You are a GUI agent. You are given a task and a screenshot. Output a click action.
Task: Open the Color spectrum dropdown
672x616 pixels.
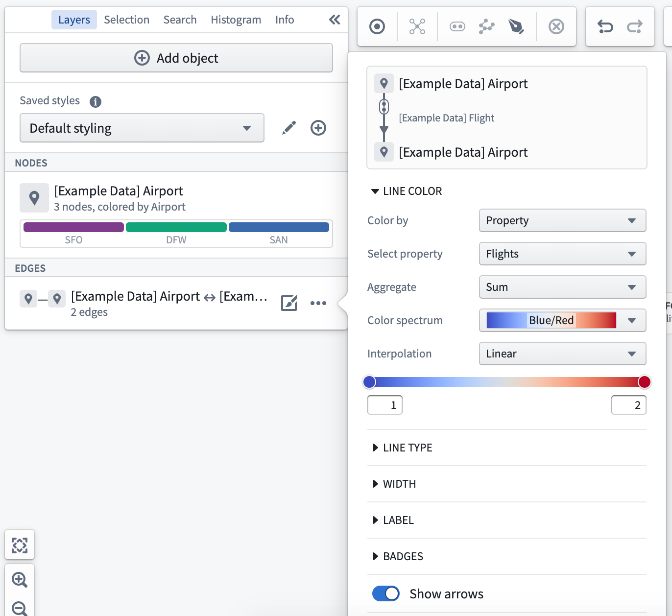pyautogui.click(x=562, y=320)
